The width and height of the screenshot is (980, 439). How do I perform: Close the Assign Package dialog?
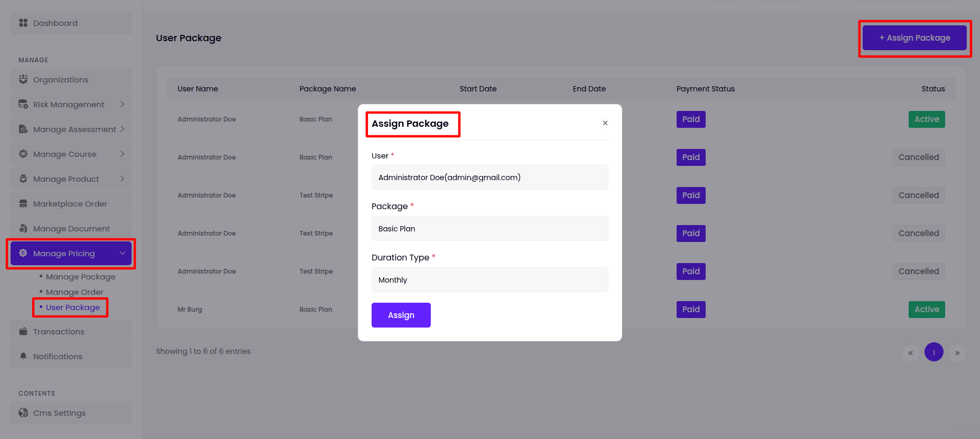pyautogui.click(x=605, y=123)
